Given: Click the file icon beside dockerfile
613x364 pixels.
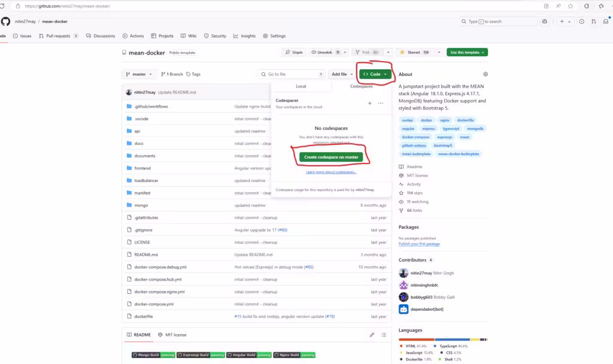Looking at the screenshot, I should 129,316.
